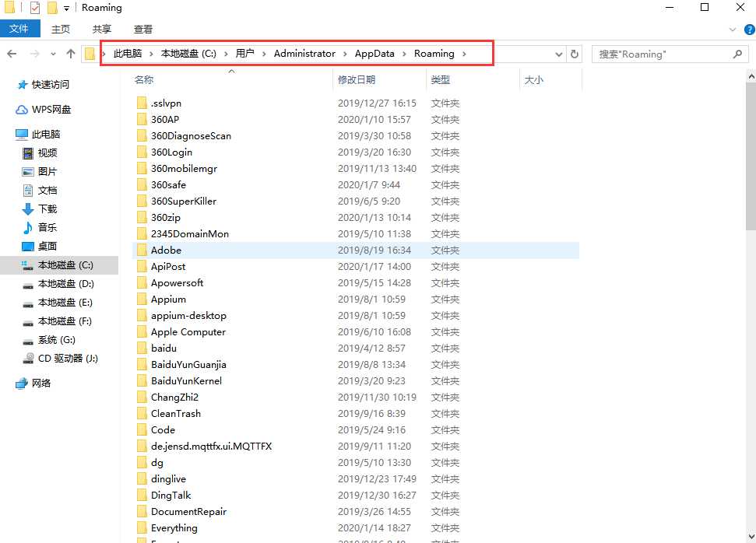
Task: Open the recent locations dropdown arrow
Action: click(x=53, y=54)
